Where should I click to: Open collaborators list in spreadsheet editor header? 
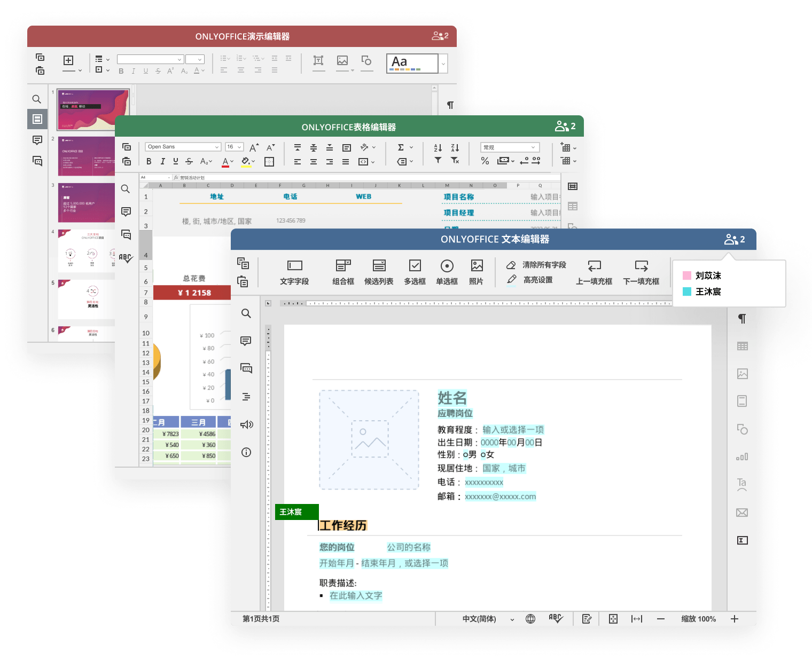(x=565, y=126)
